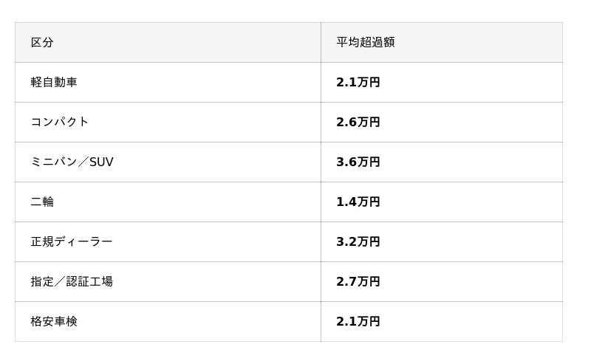Click the column divider between the headers
This screenshot has height=364, width=591.
tap(321, 43)
